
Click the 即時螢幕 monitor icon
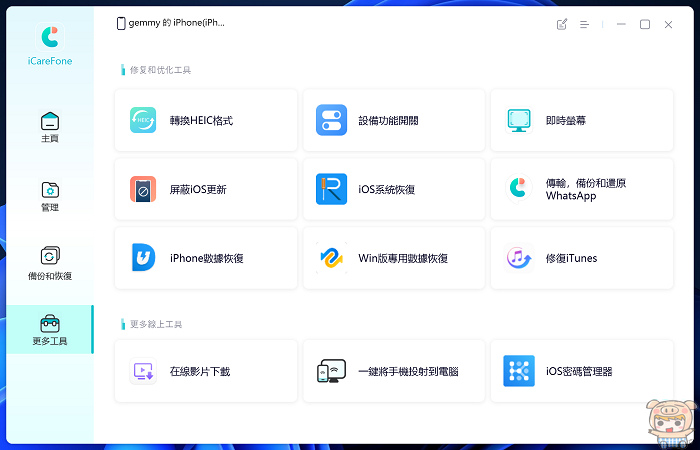click(x=519, y=120)
